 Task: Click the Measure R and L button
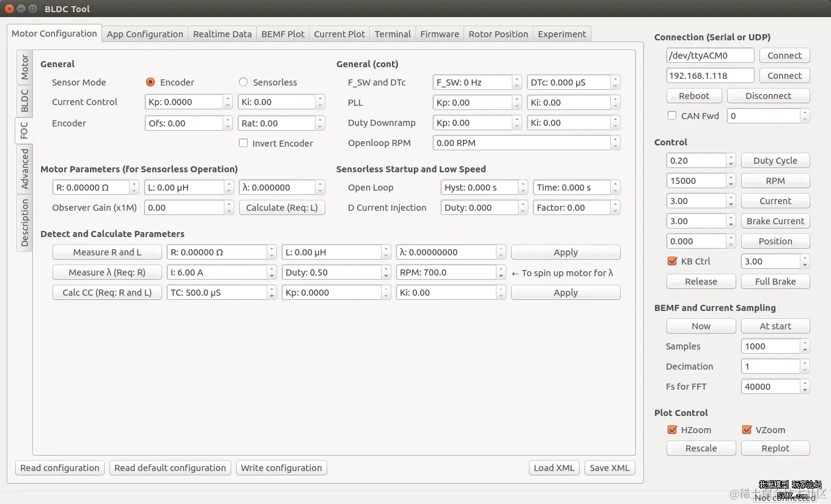pos(107,252)
